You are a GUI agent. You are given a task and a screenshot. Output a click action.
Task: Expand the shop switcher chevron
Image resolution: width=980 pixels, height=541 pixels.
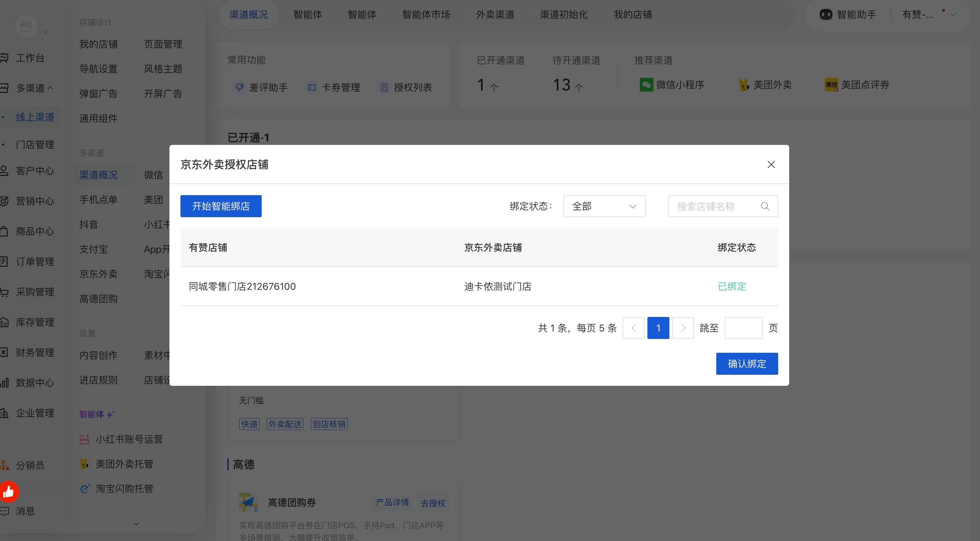[45, 32]
